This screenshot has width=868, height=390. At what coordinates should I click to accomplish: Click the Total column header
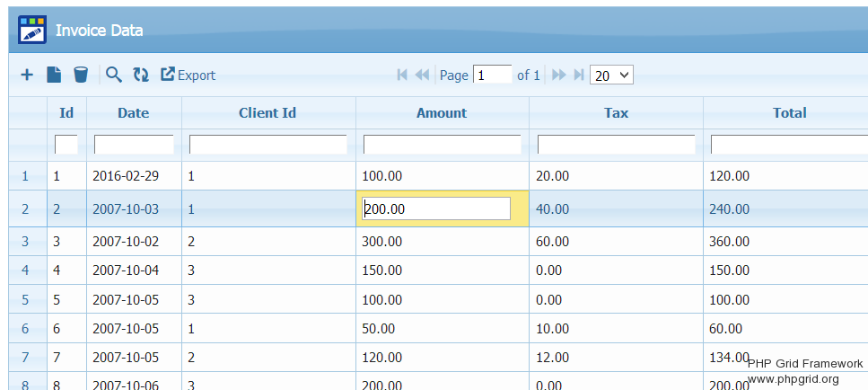coord(789,113)
